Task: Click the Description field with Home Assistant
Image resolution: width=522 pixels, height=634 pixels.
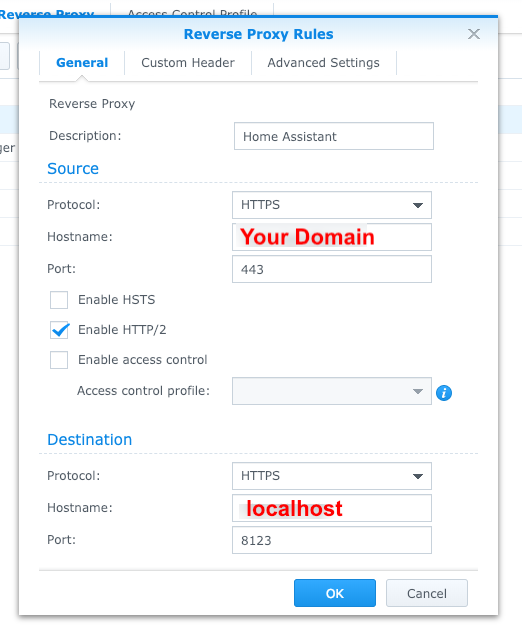Action: click(334, 136)
